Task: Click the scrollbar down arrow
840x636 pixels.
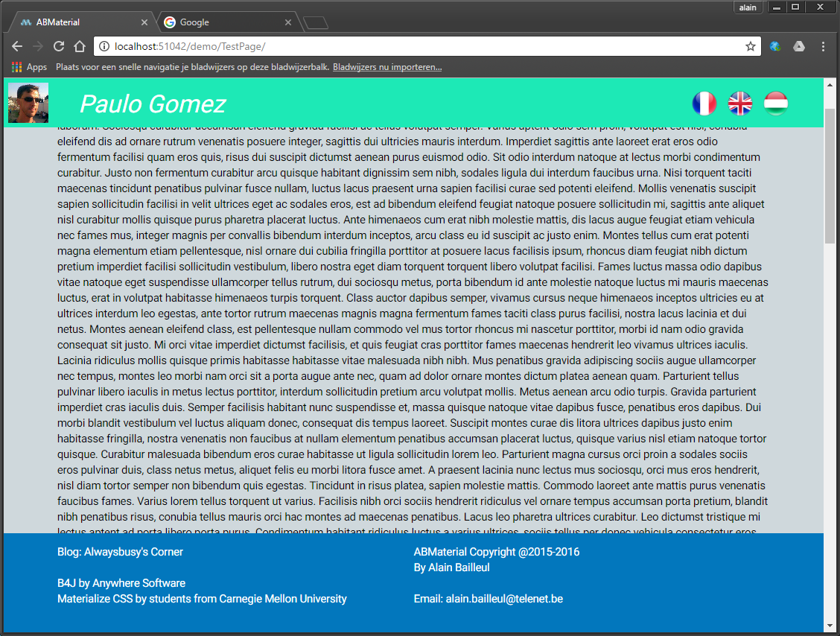Action: click(x=830, y=626)
